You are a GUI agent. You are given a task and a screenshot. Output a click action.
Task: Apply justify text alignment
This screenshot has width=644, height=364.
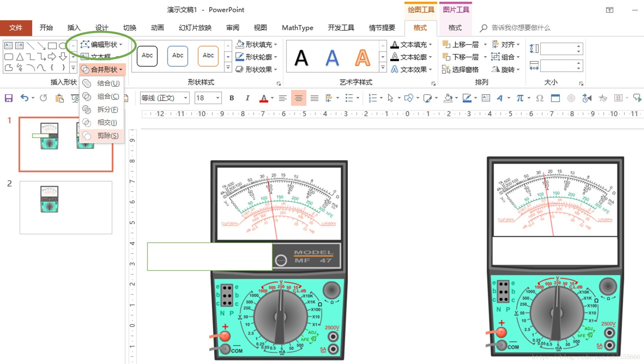314,98
